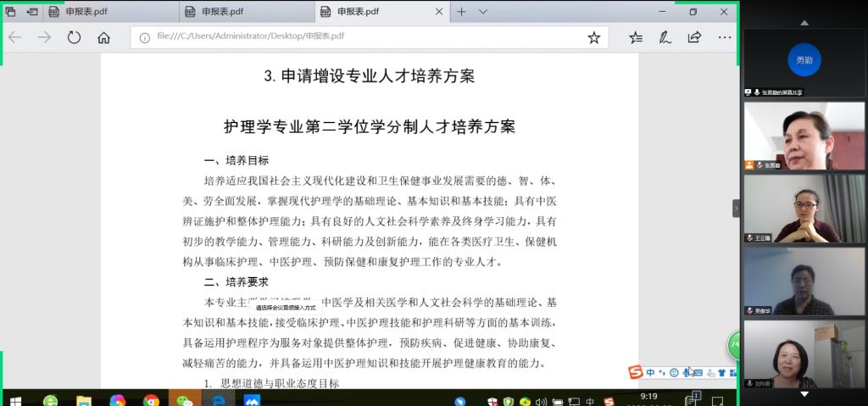Open Edge settings and more menu
Viewport: 868px width, 406px height.
tap(724, 37)
